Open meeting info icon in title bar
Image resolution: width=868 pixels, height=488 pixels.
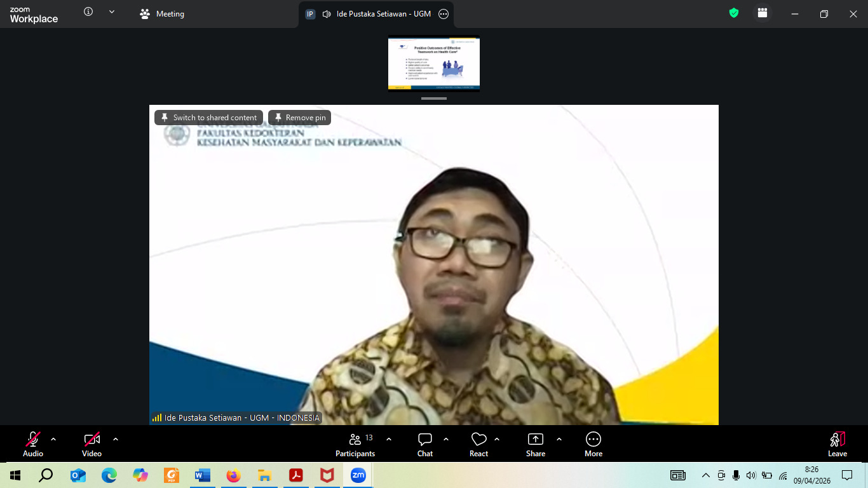pyautogui.click(x=88, y=12)
